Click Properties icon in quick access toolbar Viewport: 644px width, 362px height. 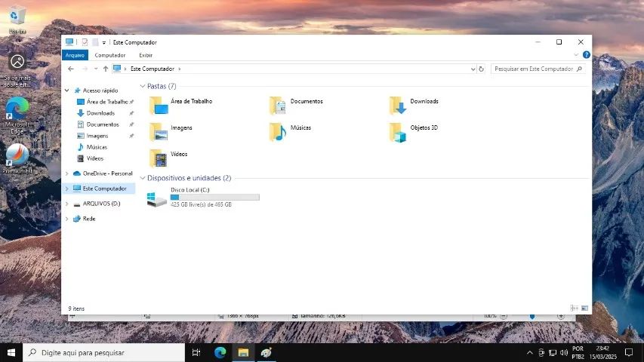85,42
